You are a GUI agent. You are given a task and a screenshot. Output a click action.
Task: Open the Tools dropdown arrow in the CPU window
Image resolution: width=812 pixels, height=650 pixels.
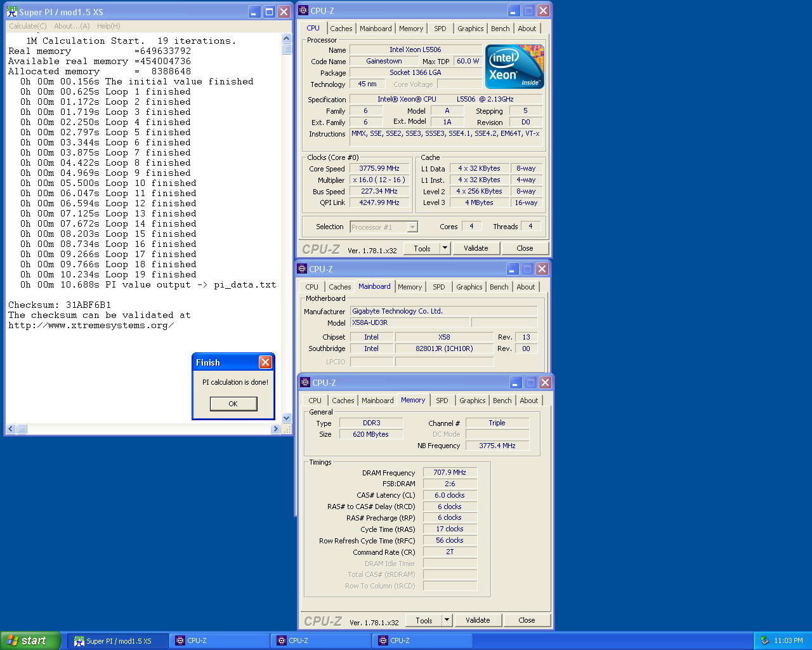(445, 248)
